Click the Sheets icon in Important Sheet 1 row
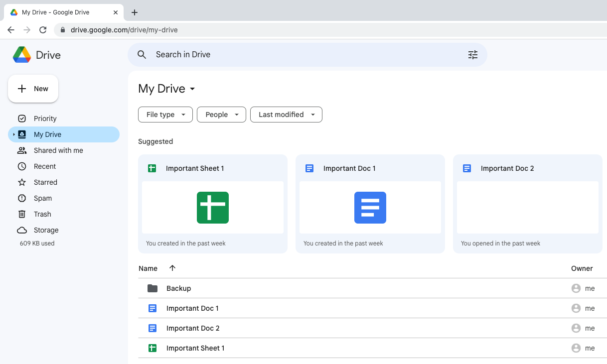This screenshot has width=607, height=364. click(x=152, y=348)
